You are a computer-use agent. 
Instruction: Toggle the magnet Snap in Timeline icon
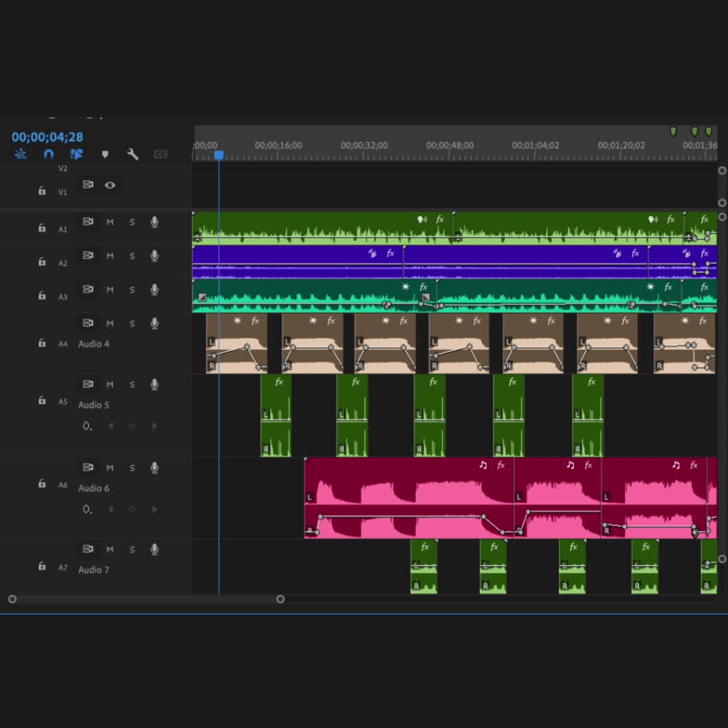click(48, 154)
